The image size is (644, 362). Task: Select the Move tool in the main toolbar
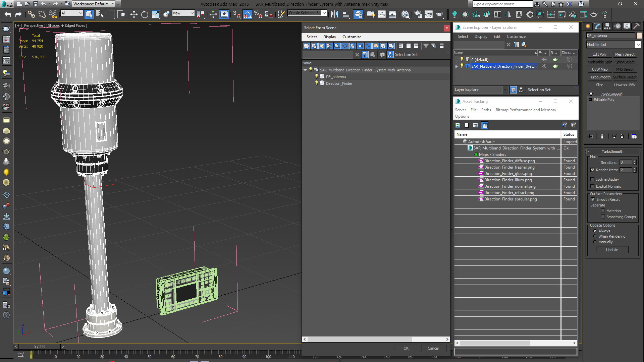click(133, 14)
